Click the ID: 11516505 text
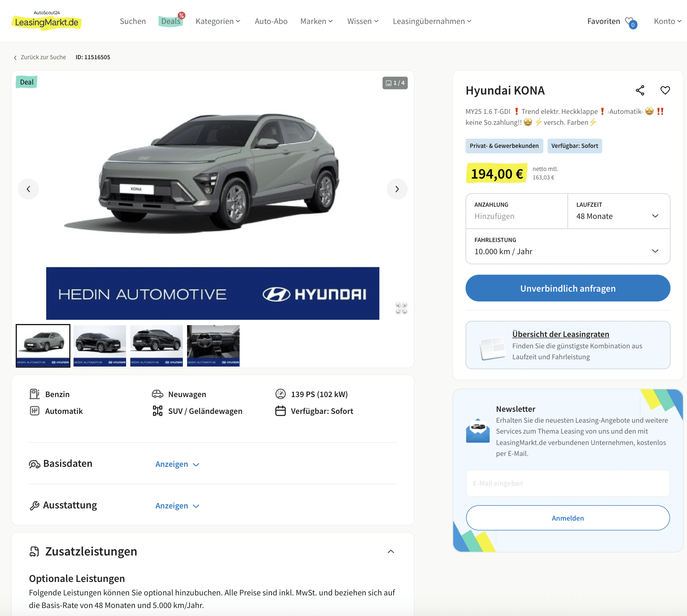Screen dimensions: 687x616 click(93, 58)
